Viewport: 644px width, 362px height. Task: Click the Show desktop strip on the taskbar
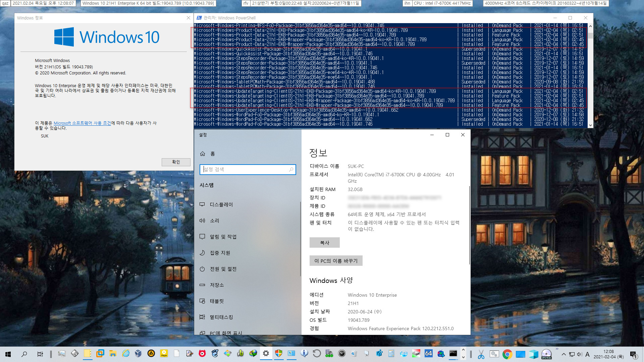(x=643, y=354)
